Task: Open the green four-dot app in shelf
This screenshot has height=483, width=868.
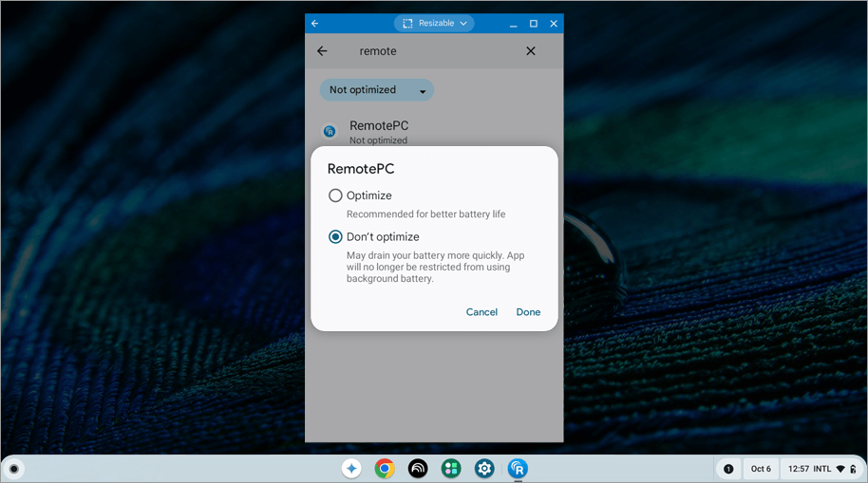Action: coord(451,469)
